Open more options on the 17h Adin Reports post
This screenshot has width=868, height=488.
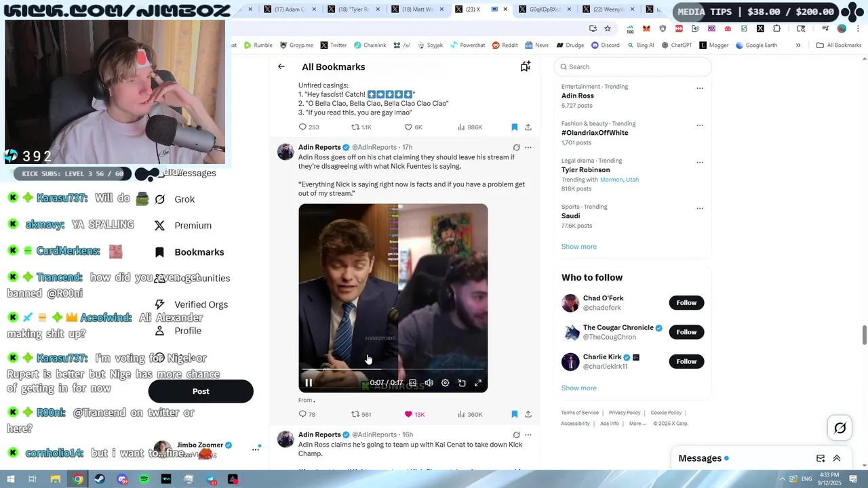coord(528,147)
